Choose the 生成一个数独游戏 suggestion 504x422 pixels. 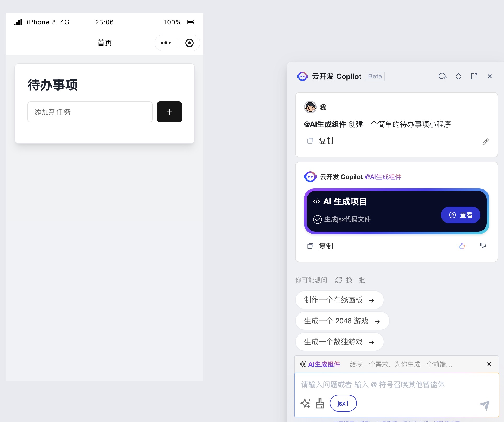[x=339, y=342]
